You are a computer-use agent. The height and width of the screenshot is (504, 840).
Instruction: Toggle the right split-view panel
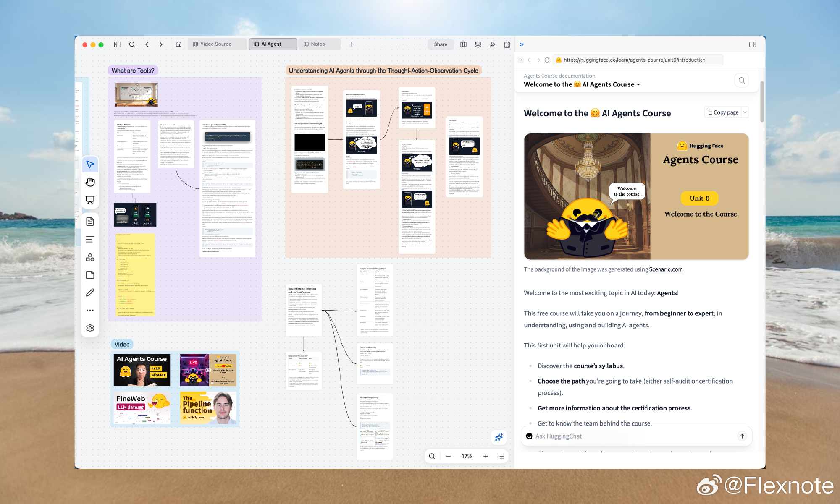pyautogui.click(x=753, y=44)
